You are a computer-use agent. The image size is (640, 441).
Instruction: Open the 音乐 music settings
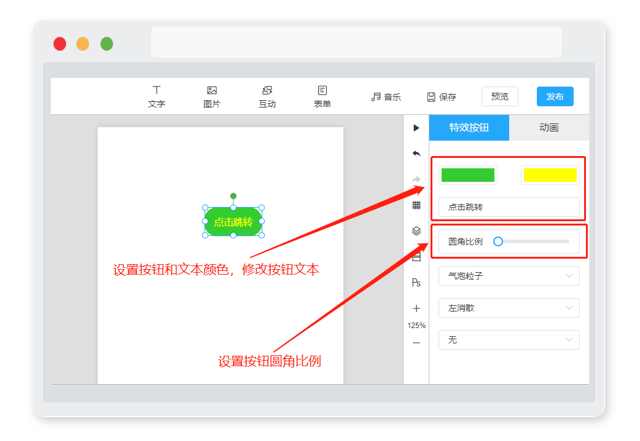tap(386, 97)
